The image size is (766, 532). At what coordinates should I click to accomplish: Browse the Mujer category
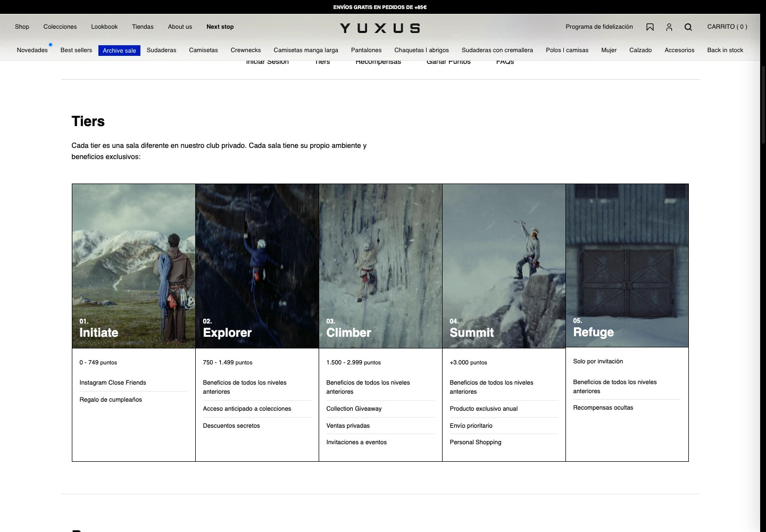click(x=609, y=50)
